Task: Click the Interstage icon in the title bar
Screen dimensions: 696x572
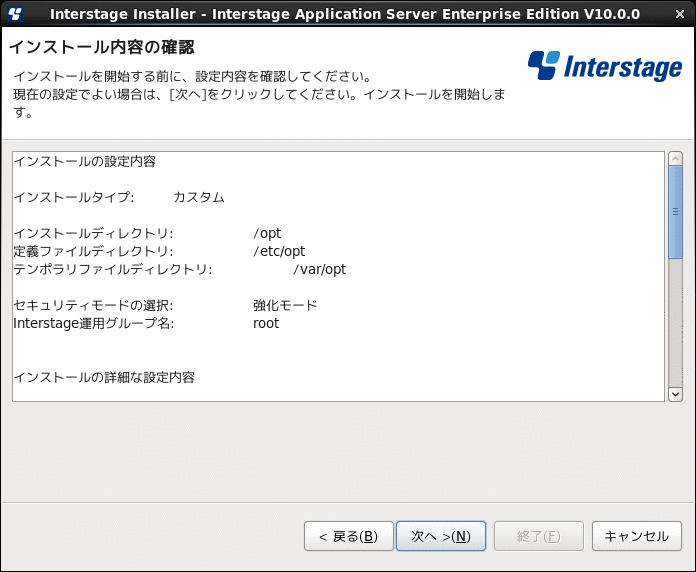Action: [15, 14]
